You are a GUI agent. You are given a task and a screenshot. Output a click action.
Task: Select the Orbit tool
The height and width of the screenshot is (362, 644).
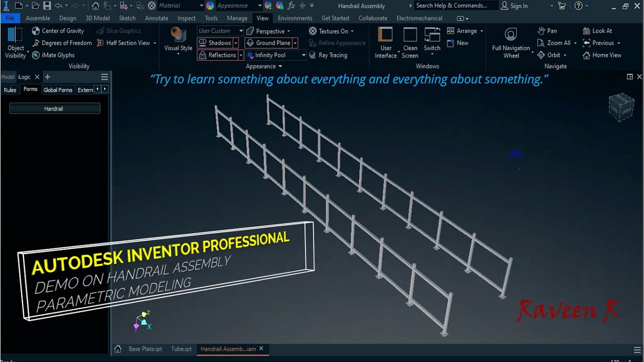549,55
